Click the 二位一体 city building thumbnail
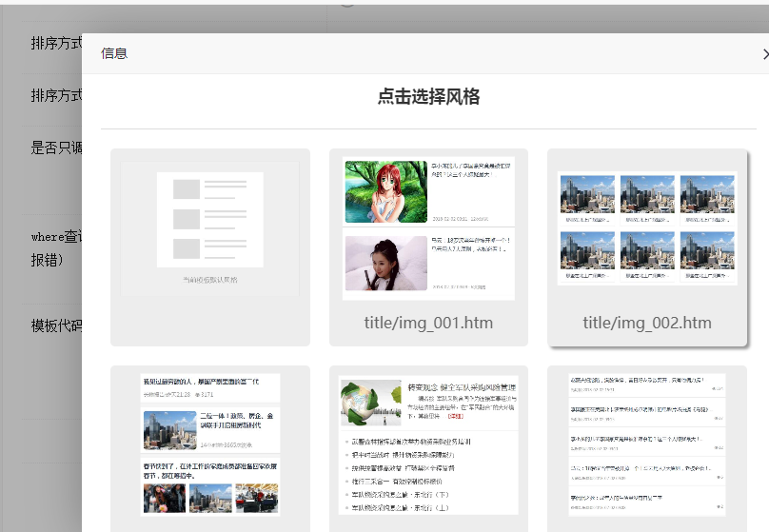 coord(168,429)
